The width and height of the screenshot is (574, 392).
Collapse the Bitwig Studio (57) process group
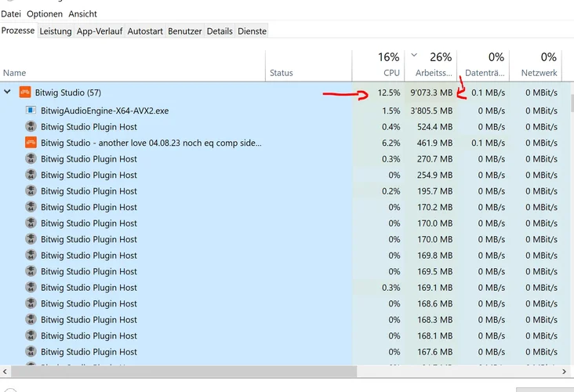[7, 92]
